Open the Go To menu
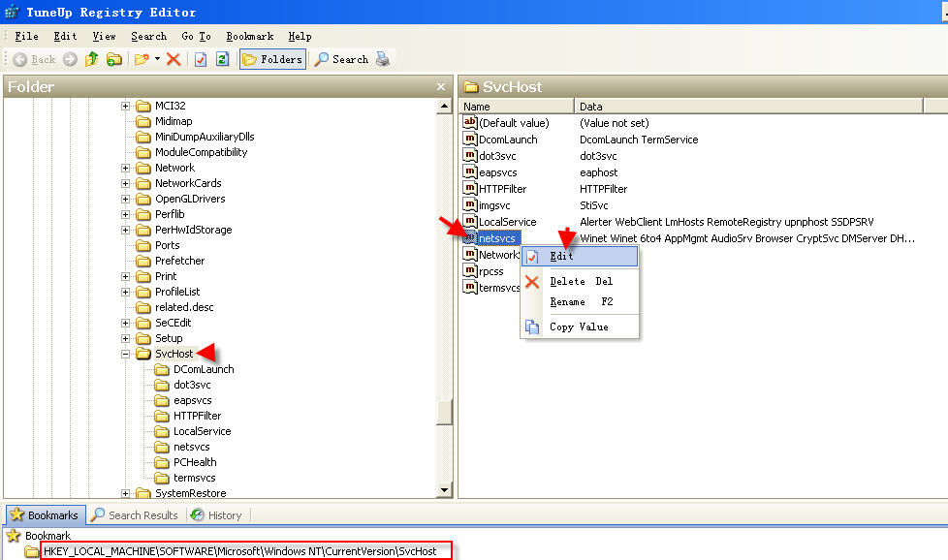Image resolution: width=948 pixels, height=560 pixels. tap(197, 36)
